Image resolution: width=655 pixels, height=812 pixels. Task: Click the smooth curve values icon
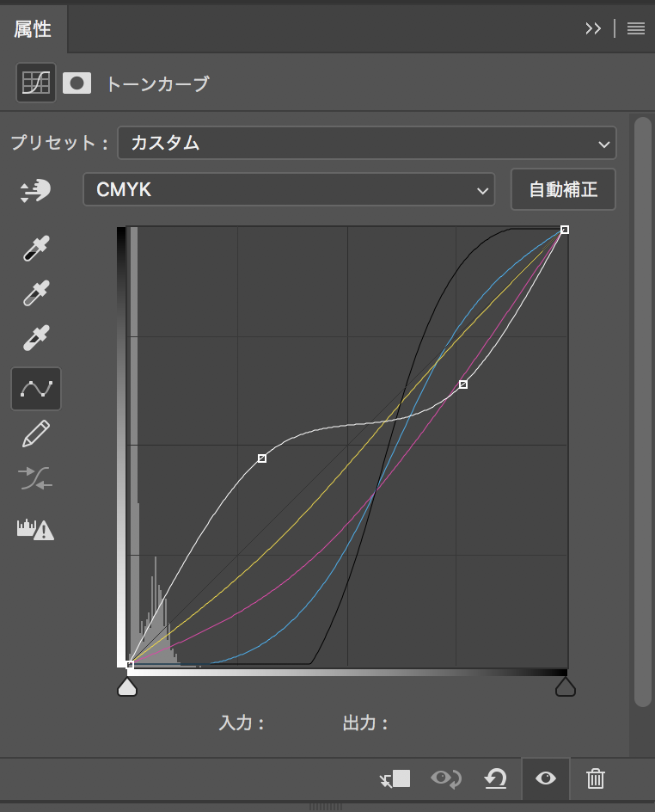pyautogui.click(x=35, y=478)
